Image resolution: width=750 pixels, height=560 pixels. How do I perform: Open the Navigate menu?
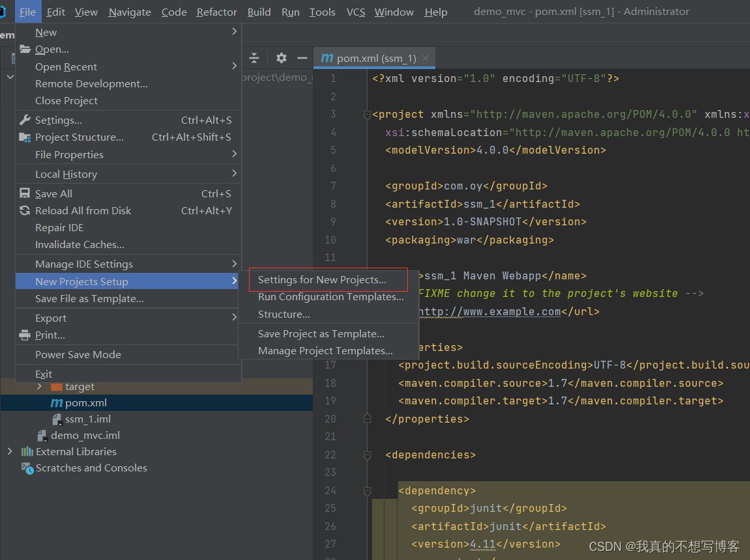tap(130, 12)
